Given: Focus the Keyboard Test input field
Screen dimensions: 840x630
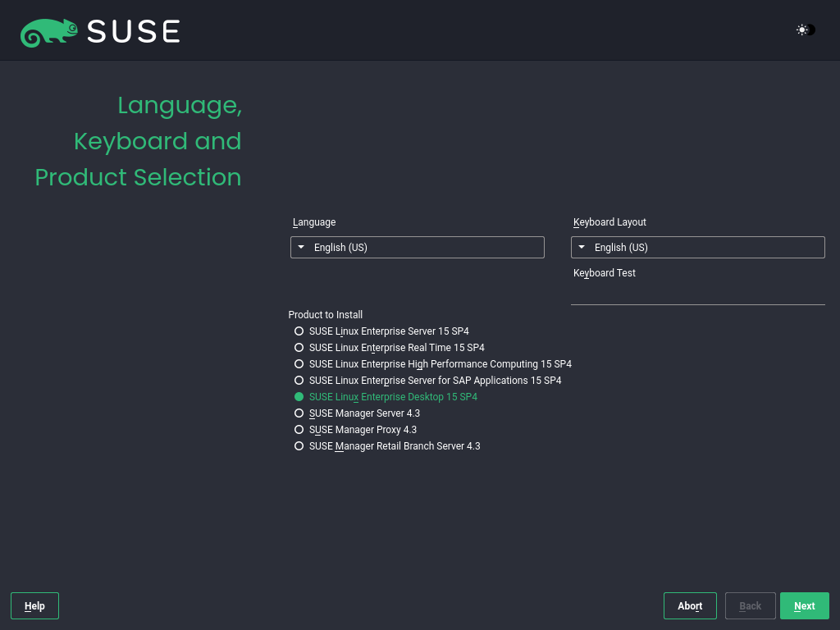Looking at the screenshot, I should tap(697, 294).
